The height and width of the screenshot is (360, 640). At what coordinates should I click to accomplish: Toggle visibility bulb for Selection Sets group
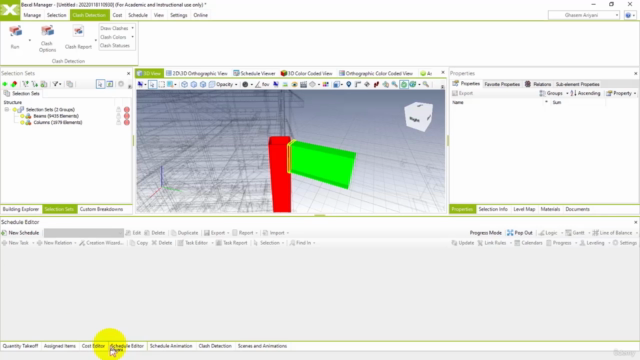[15, 109]
